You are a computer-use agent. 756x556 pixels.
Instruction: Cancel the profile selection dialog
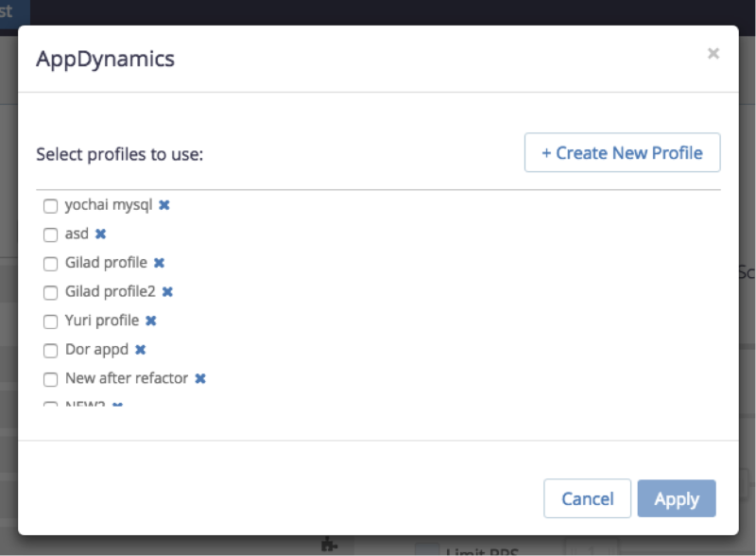tap(587, 498)
